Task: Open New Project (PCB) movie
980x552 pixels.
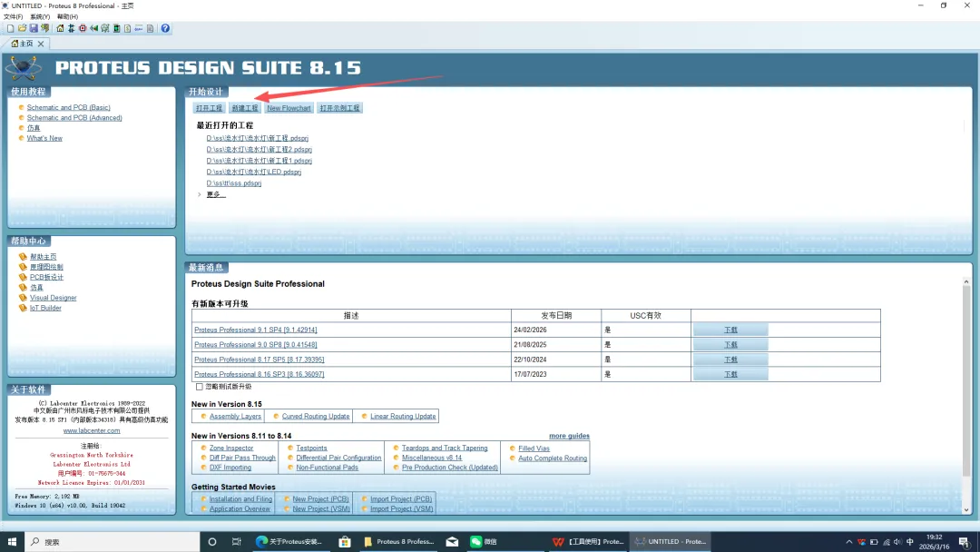Action: [x=320, y=498]
